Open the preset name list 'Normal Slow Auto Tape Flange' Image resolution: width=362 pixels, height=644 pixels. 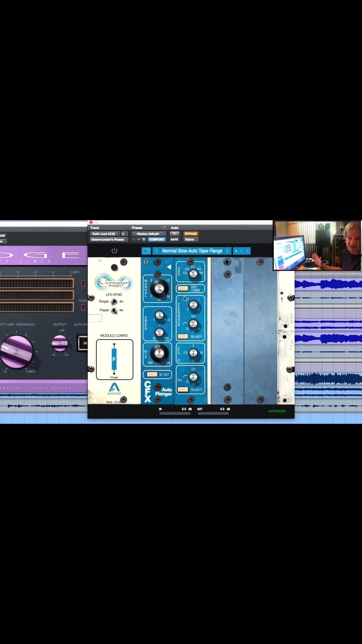(192, 251)
